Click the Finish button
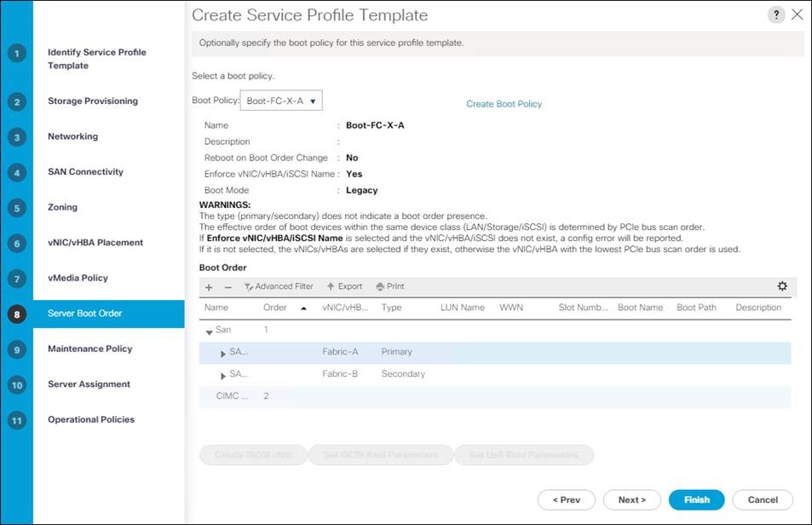Image resolution: width=812 pixels, height=525 pixels. [696, 500]
